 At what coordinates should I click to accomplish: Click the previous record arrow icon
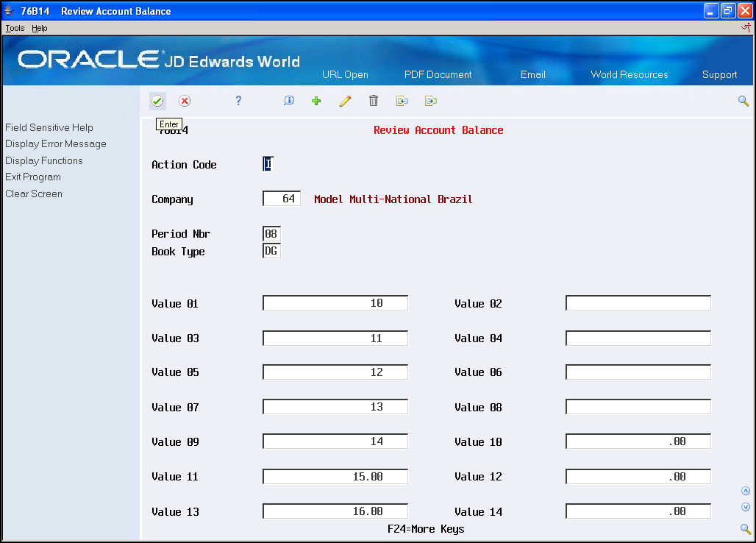click(402, 101)
